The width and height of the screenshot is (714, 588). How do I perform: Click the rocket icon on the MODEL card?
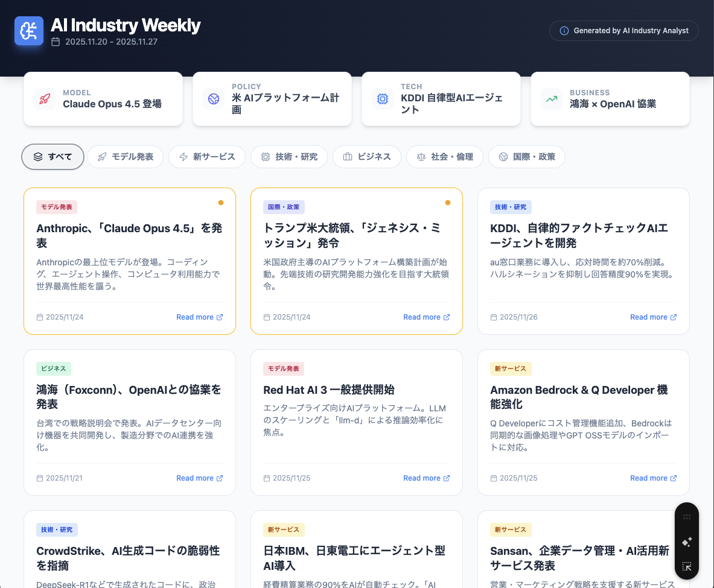pos(45,99)
